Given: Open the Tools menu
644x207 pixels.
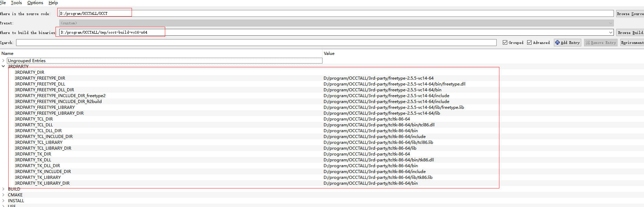Looking at the screenshot, I should 16,3.
